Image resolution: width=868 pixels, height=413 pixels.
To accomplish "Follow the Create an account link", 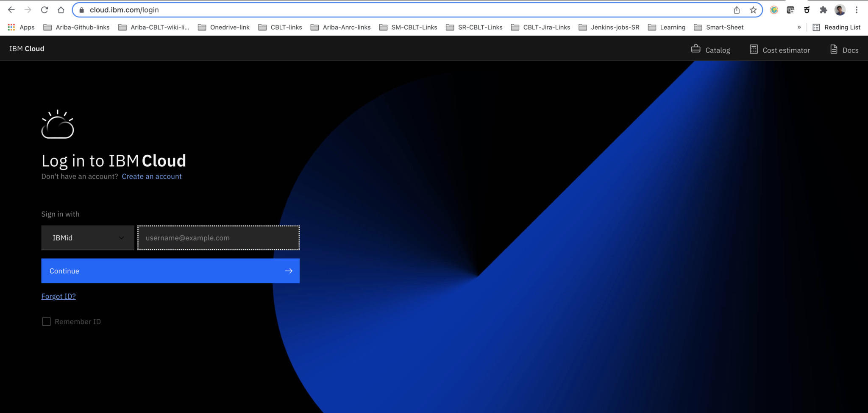I will [152, 176].
